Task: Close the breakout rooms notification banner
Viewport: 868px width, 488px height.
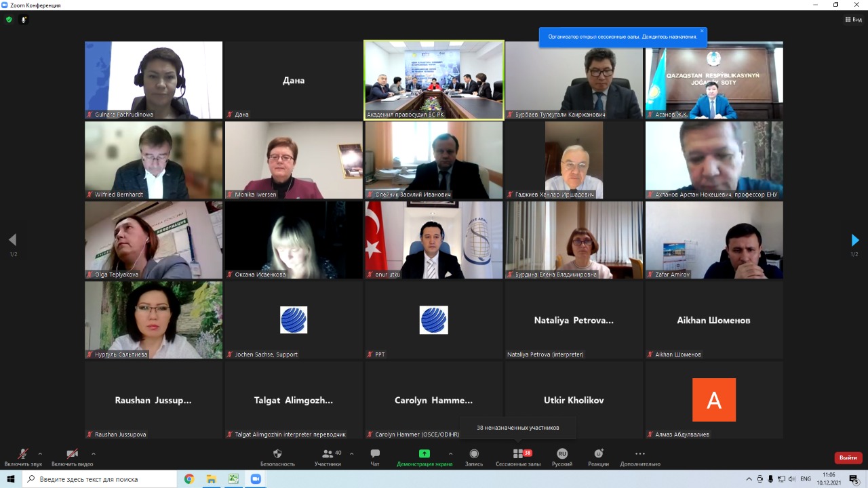Action: (702, 30)
